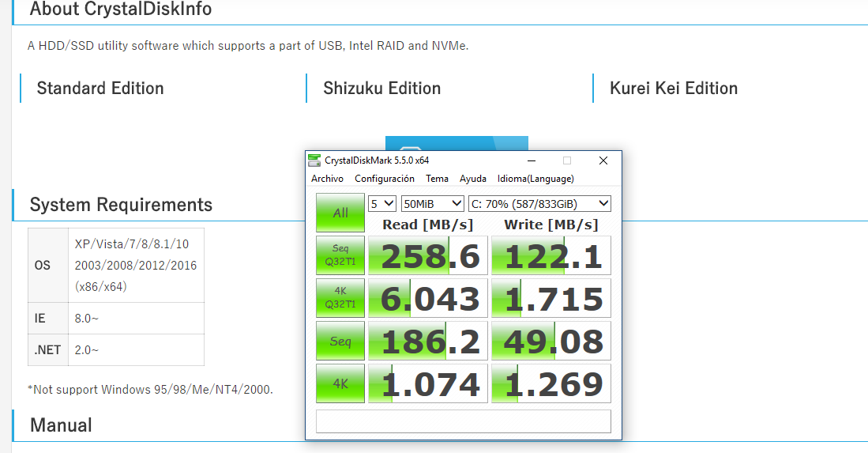The width and height of the screenshot is (868, 453).
Task: Run the plain 4K benchmark
Action: [340, 383]
